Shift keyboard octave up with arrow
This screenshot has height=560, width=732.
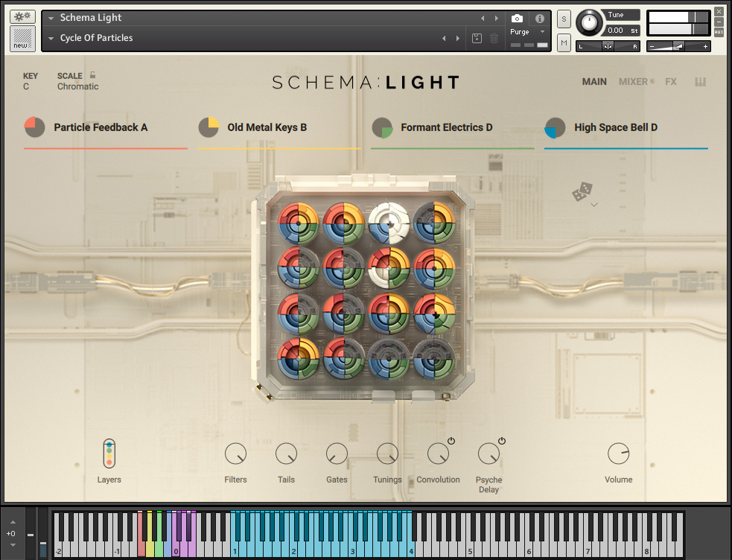tap(13, 522)
